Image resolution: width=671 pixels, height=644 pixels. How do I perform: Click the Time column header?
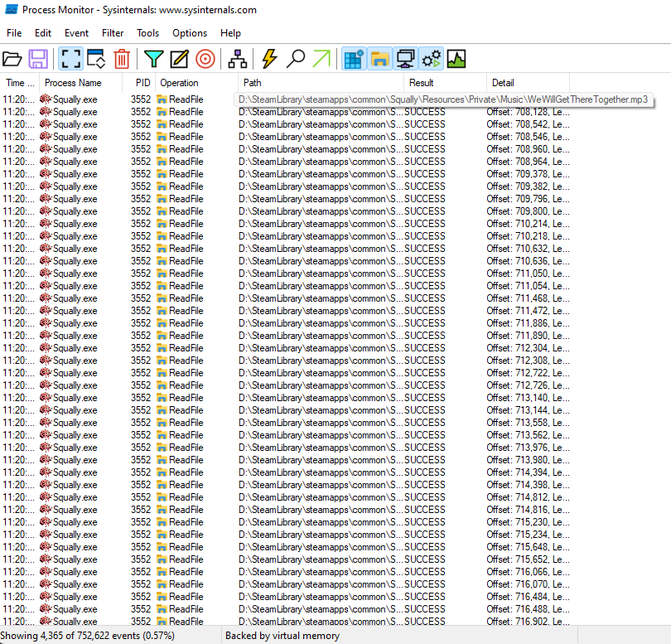point(20,83)
